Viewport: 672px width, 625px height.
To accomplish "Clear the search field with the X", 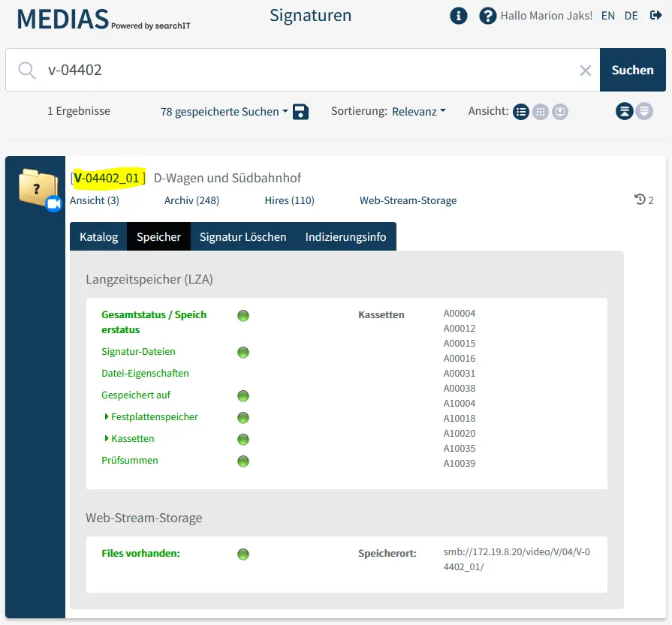I will pyautogui.click(x=586, y=71).
